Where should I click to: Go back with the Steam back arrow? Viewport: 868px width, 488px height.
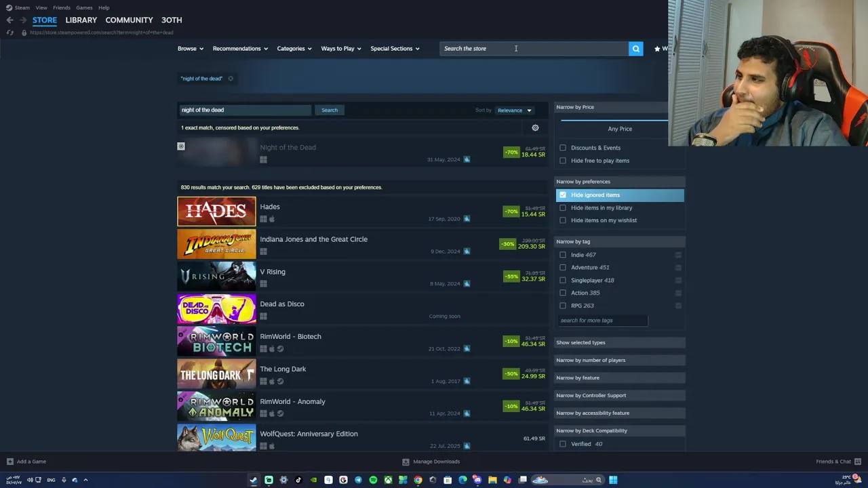click(9, 20)
